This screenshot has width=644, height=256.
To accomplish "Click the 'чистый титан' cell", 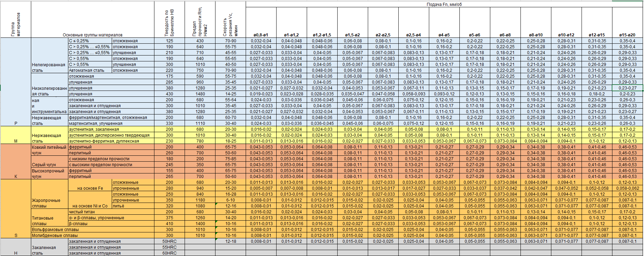I will (82, 212).
